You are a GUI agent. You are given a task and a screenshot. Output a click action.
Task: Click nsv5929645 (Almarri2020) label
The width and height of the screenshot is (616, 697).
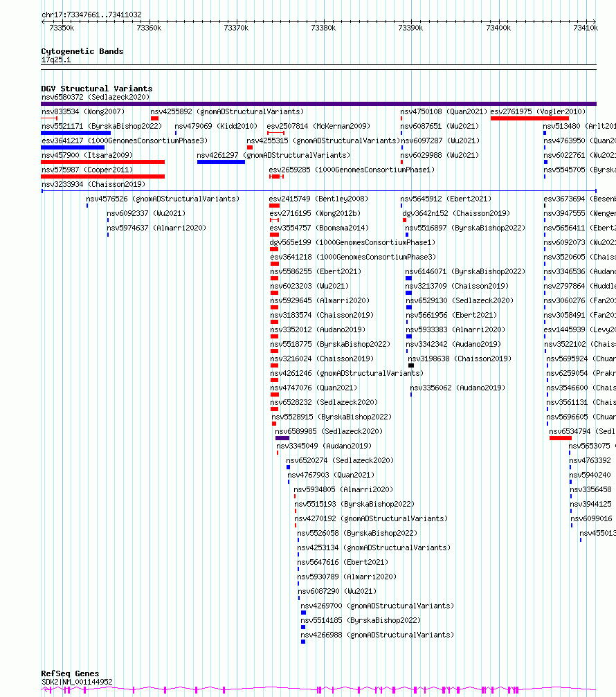320,301
